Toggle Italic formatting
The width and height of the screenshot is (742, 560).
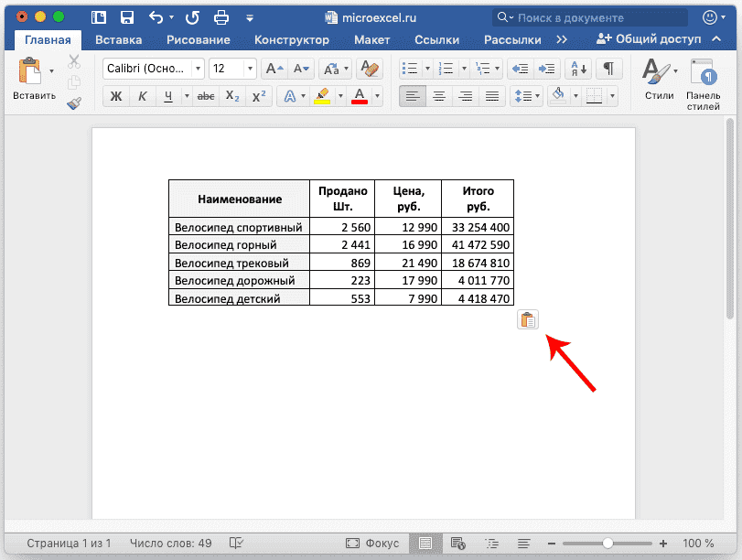pyautogui.click(x=142, y=96)
